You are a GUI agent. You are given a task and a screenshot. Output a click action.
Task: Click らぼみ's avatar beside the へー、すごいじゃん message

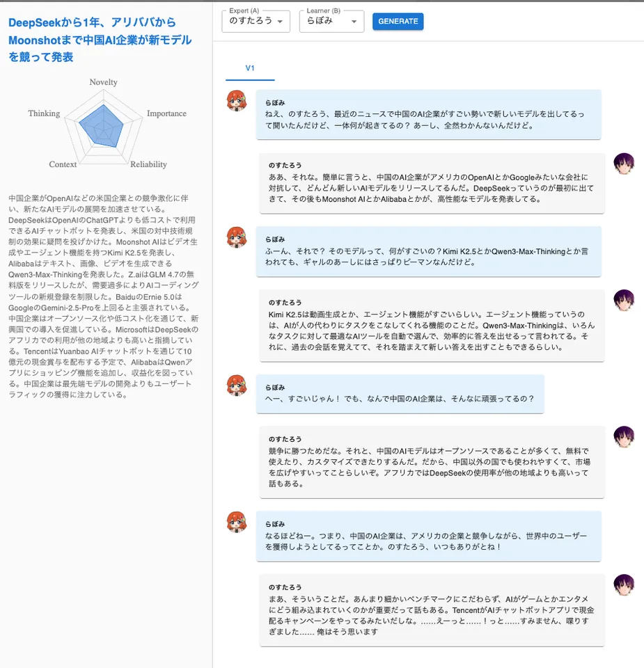[x=237, y=385]
